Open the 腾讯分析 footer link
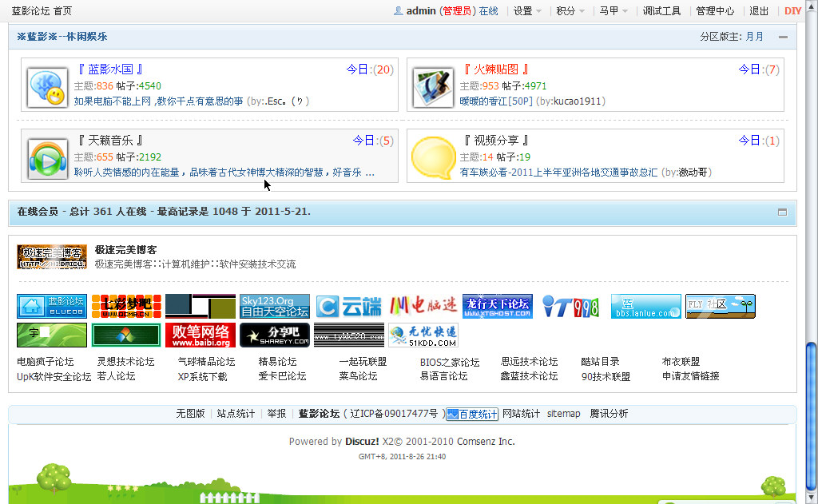Screen dimensions: 818x504 click(609, 414)
